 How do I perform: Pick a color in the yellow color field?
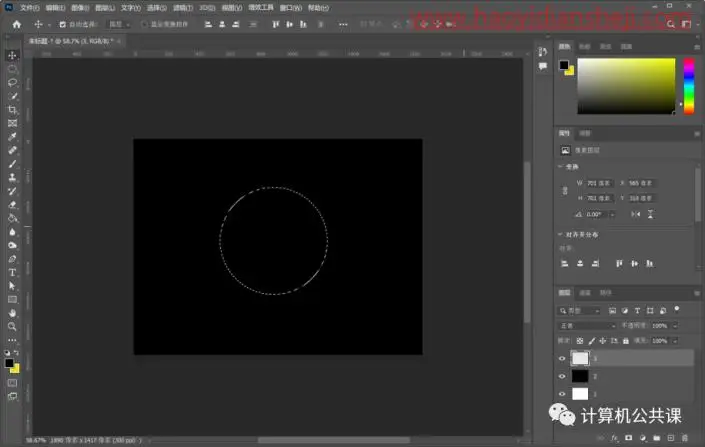click(626, 86)
